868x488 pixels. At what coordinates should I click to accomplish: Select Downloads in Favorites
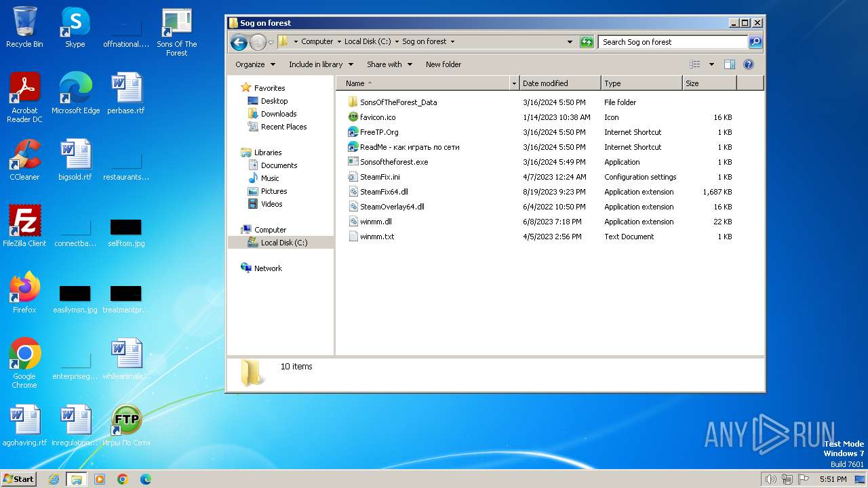tap(279, 114)
